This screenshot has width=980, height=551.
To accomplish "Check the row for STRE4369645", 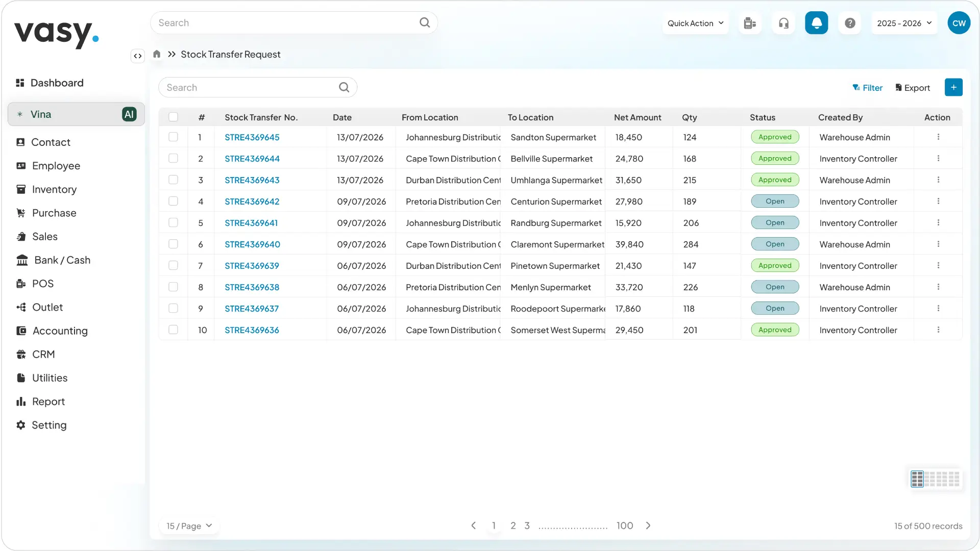I will [174, 137].
